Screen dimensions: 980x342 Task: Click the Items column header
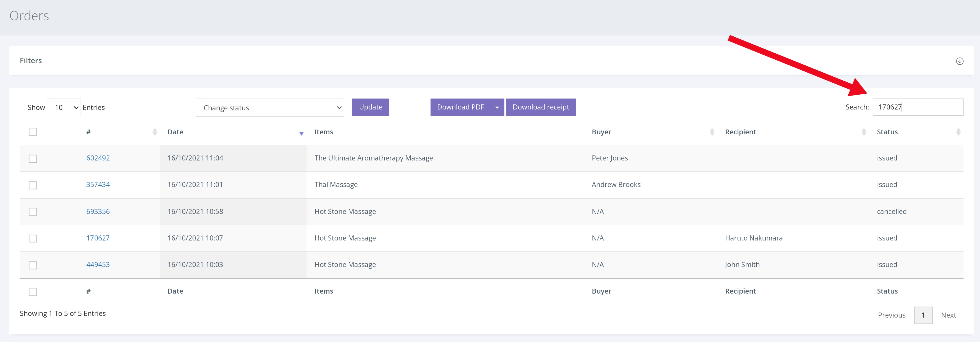tap(324, 132)
